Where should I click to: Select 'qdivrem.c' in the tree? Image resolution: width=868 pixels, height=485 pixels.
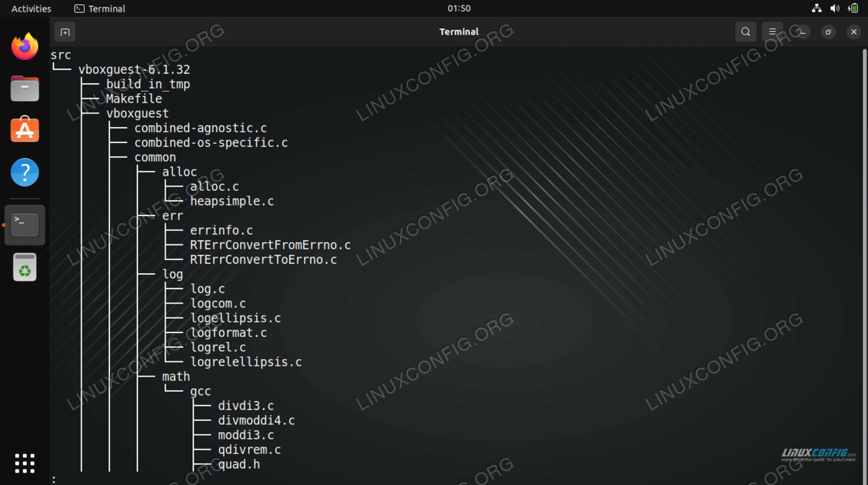[x=250, y=450]
